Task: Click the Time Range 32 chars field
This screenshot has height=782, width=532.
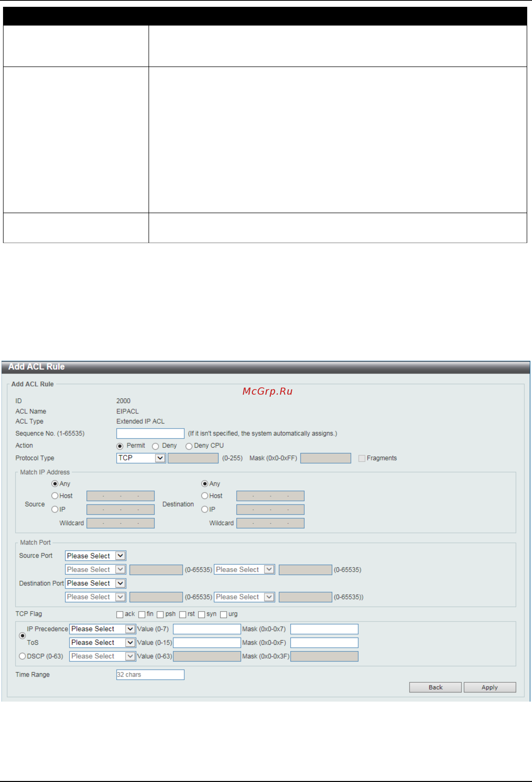Action: pos(150,675)
